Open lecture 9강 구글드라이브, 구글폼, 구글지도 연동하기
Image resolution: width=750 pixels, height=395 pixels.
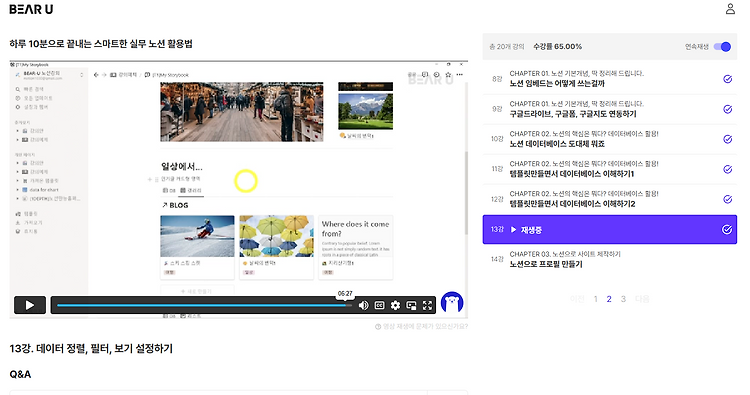point(609,109)
